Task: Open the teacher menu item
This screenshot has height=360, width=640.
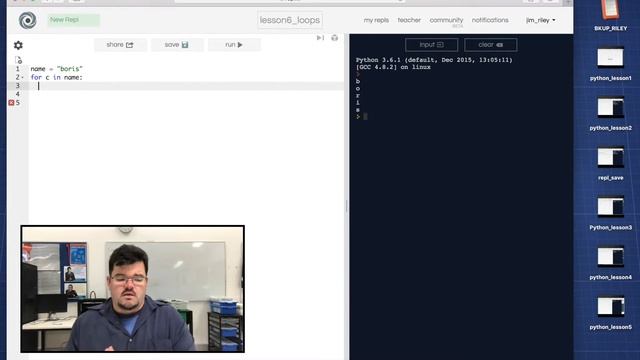Action: tap(409, 20)
